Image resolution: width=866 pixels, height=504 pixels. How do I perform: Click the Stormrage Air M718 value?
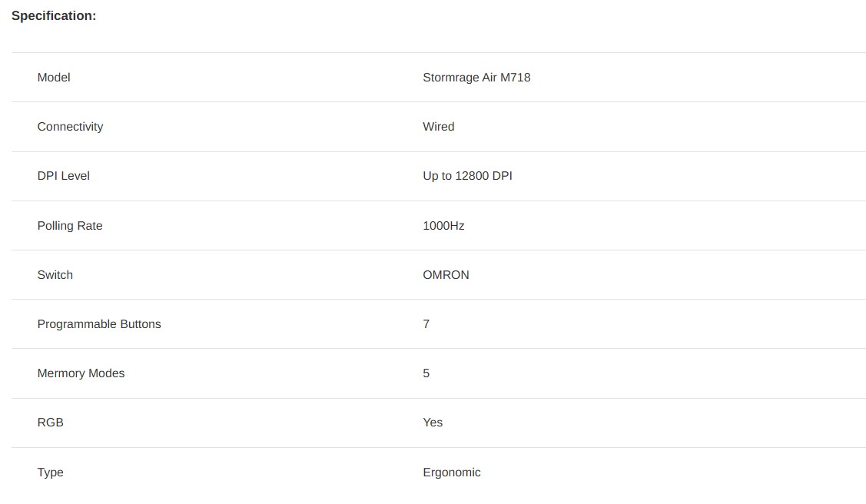point(476,78)
